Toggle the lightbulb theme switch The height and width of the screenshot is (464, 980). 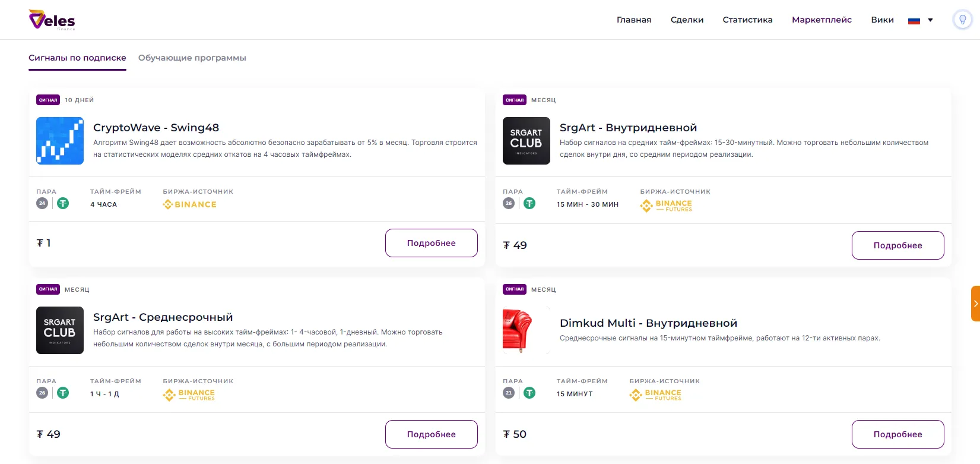(x=962, y=20)
